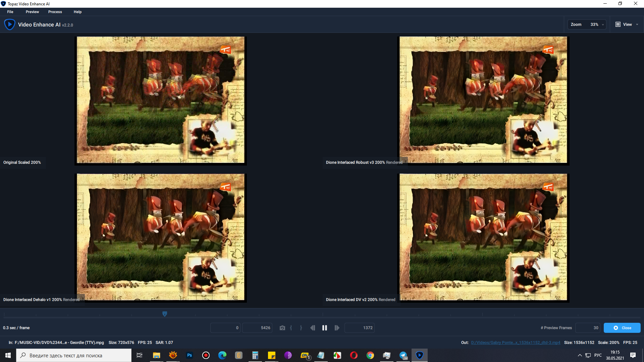
Task: Click the 0.3 sec / frame text
Action: (16, 328)
